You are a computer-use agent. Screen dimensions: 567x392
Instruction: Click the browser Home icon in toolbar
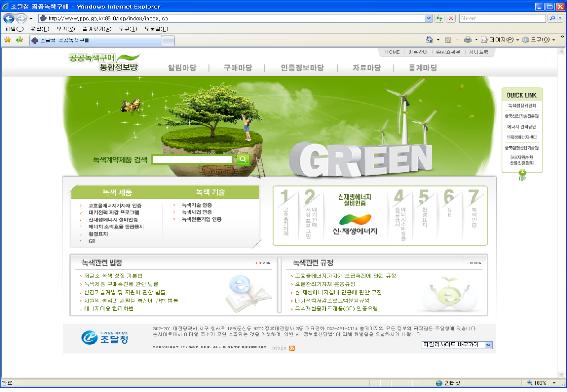pos(429,40)
